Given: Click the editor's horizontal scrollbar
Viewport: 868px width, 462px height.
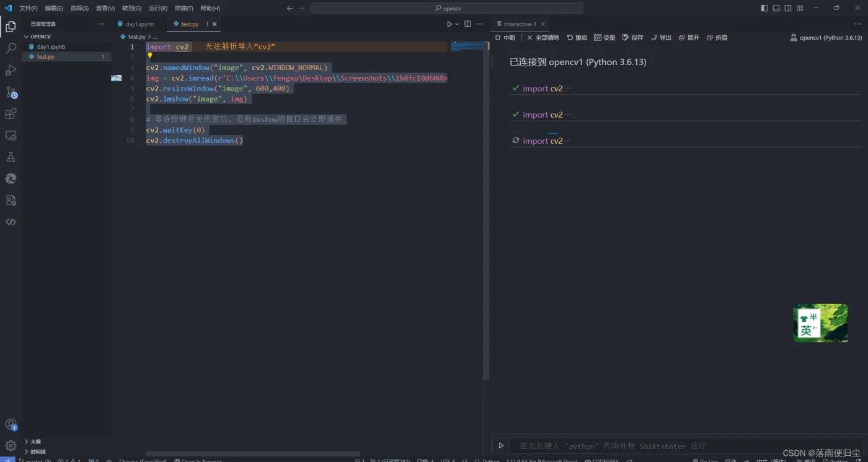Looking at the screenshot, I should (x=253, y=453).
